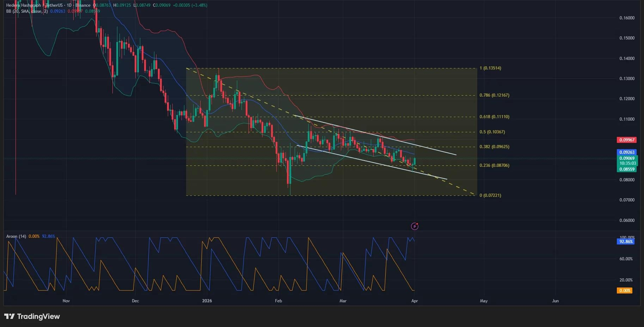Viewport: 644px width, 327px height.
Task: Click the lightning-bolt event marker icon near the Apr label
Action: 415,226
